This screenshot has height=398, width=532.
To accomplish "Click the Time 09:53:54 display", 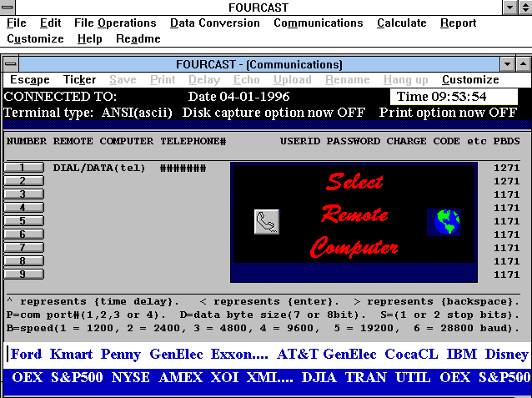I will coord(454,97).
